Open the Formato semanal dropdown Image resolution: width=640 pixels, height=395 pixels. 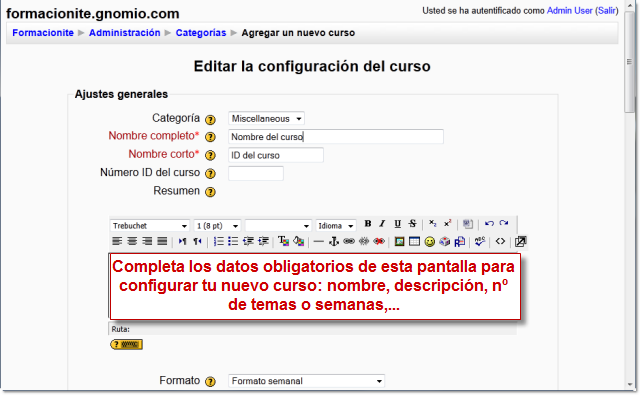coord(307,381)
